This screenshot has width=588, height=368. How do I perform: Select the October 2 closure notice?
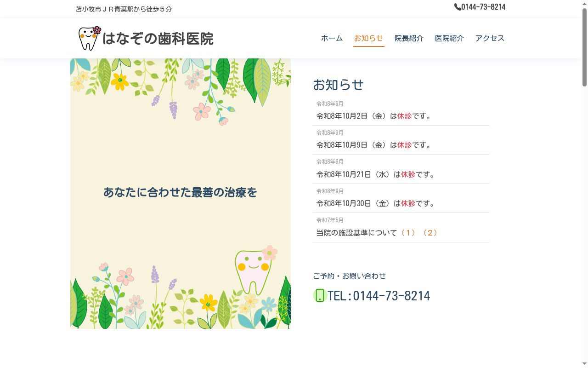[374, 116]
